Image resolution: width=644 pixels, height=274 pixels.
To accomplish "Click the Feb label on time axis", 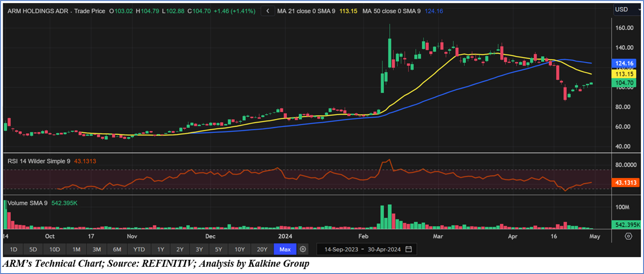I will point(363,236).
